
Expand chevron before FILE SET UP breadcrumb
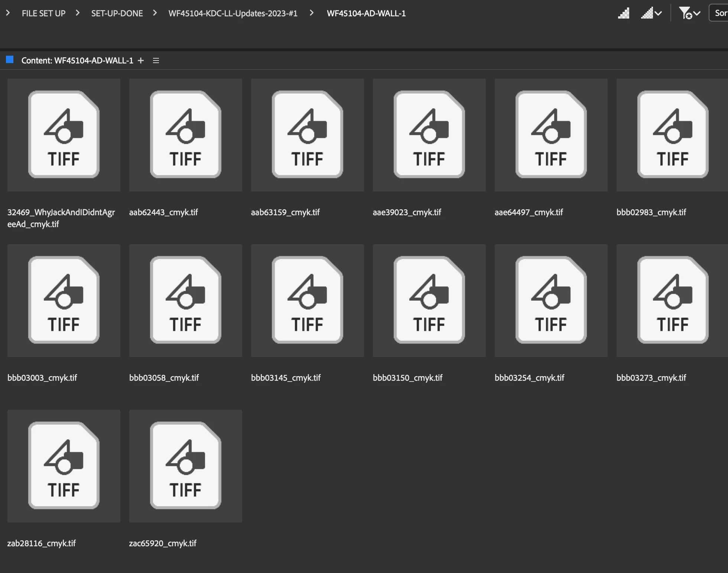point(8,13)
